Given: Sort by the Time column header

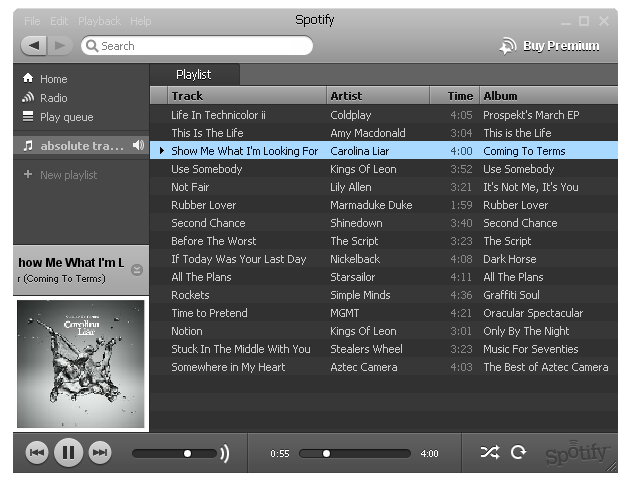Looking at the screenshot, I should pos(455,96).
